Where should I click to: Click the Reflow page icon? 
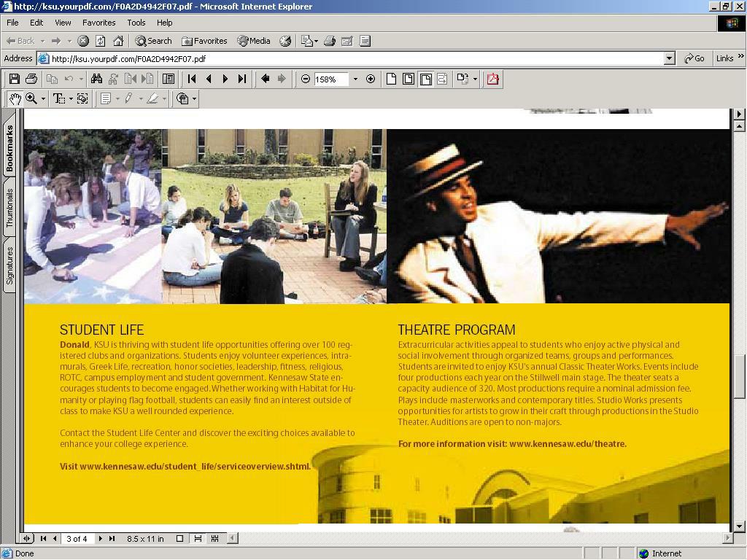tap(443, 79)
